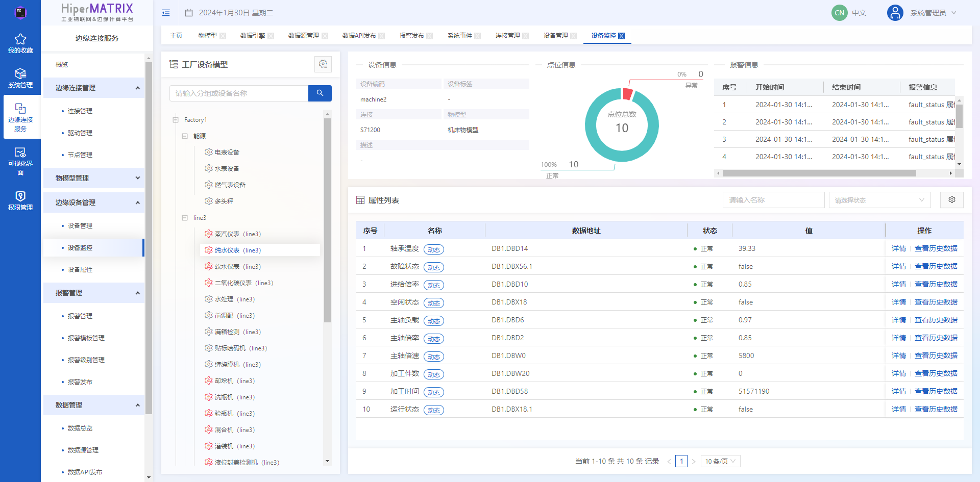The image size is (980, 482).
Task: Close the 设备监控 tab with its X
Action: tap(622, 36)
